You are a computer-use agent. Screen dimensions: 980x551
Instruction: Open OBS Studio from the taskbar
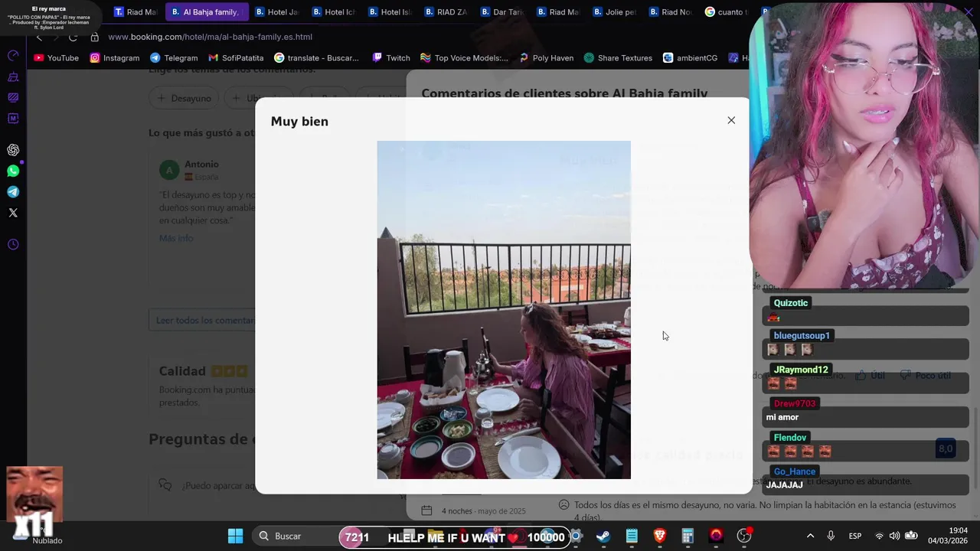743,536
